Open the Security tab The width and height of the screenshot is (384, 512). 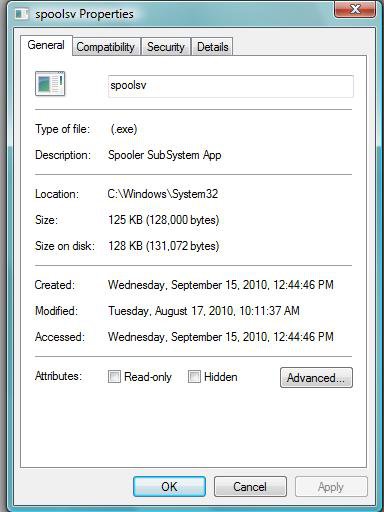point(166,47)
